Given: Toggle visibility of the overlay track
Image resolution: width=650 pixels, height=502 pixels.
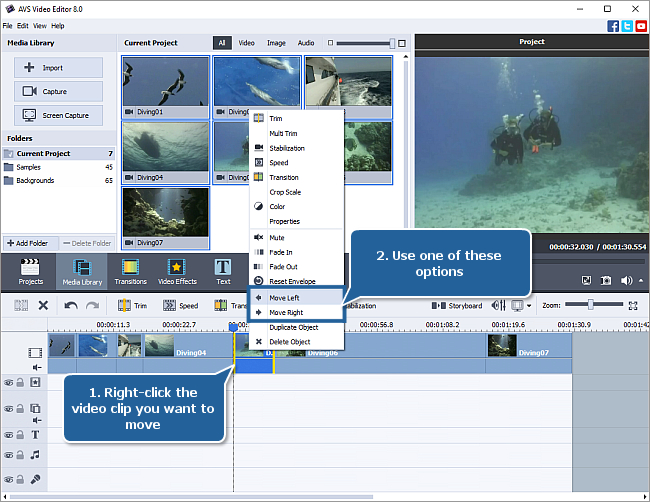Looking at the screenshot, I should pyautogui.click(x=8, y=409).
